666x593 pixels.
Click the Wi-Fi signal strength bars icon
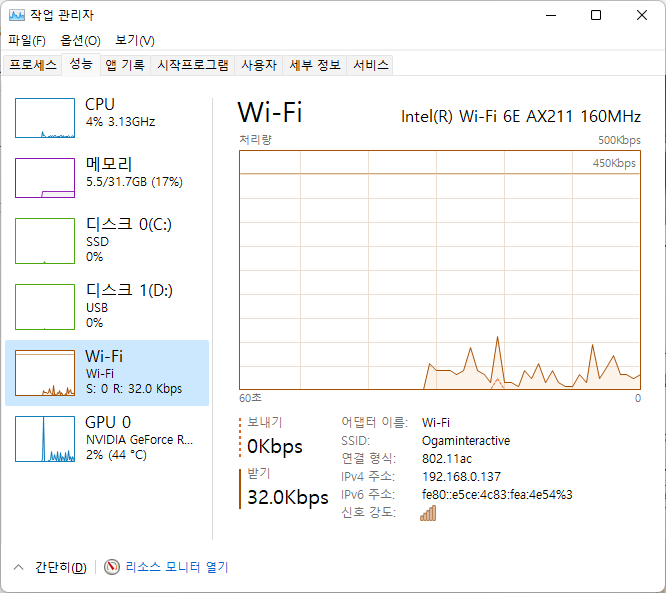(x=428, y=513)
